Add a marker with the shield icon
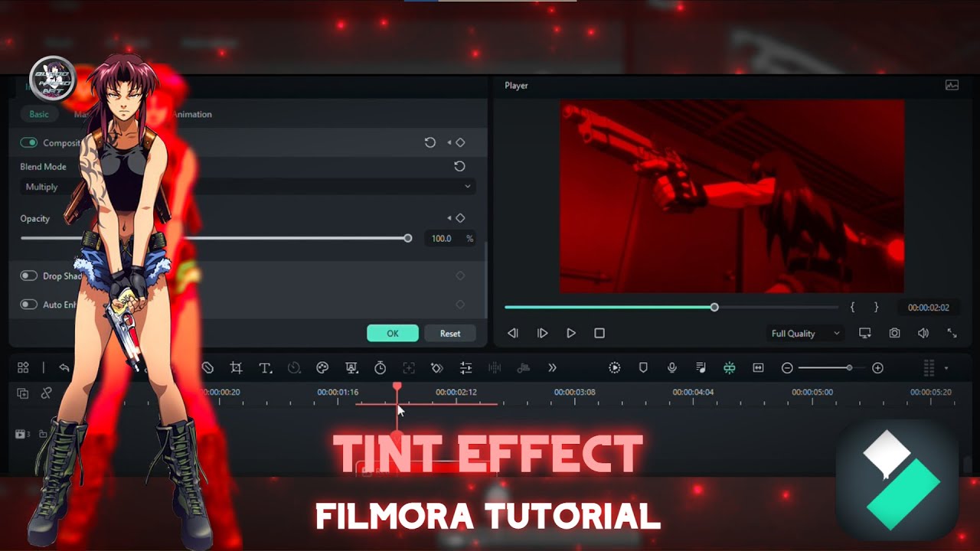The image size is (980, 551). pyautogui.click(x=643, y=368)
